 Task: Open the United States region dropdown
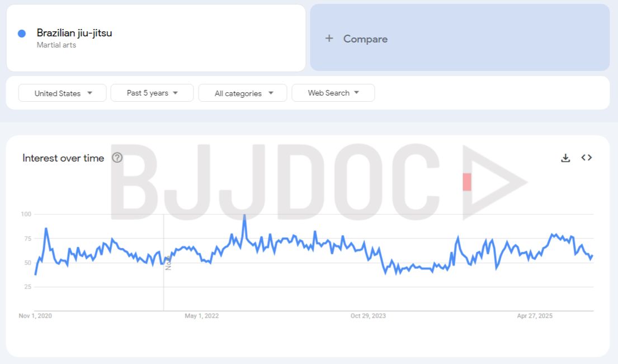[62, 93]
